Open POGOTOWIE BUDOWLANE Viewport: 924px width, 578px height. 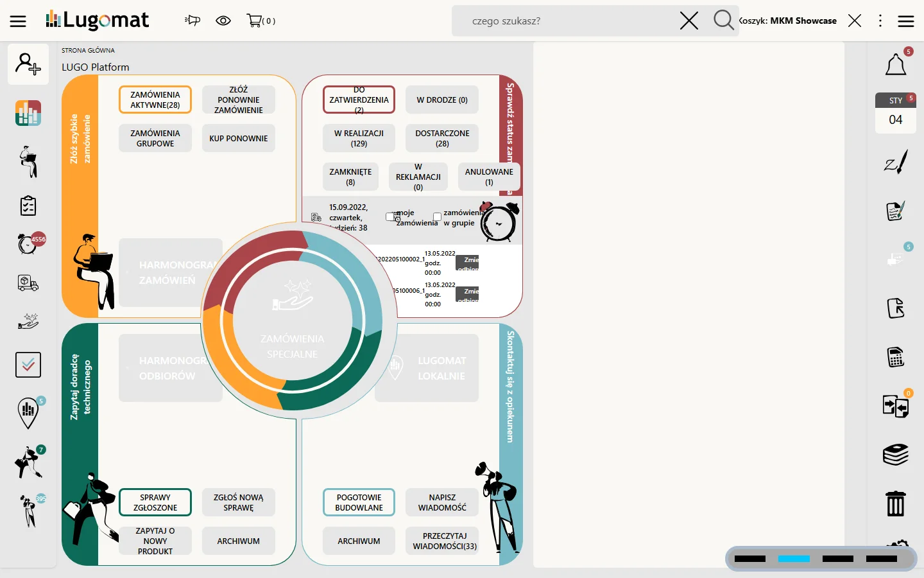click(359, 502)
